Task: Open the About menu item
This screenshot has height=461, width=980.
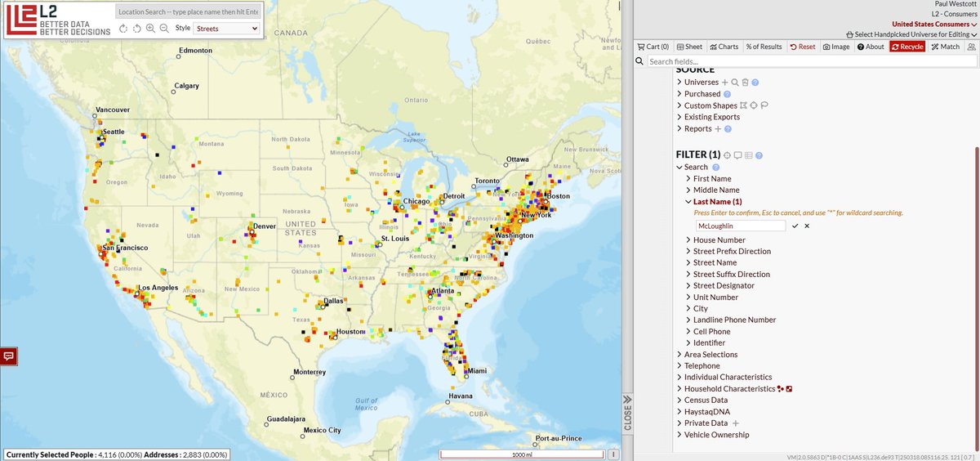Action: pos(871,47)
